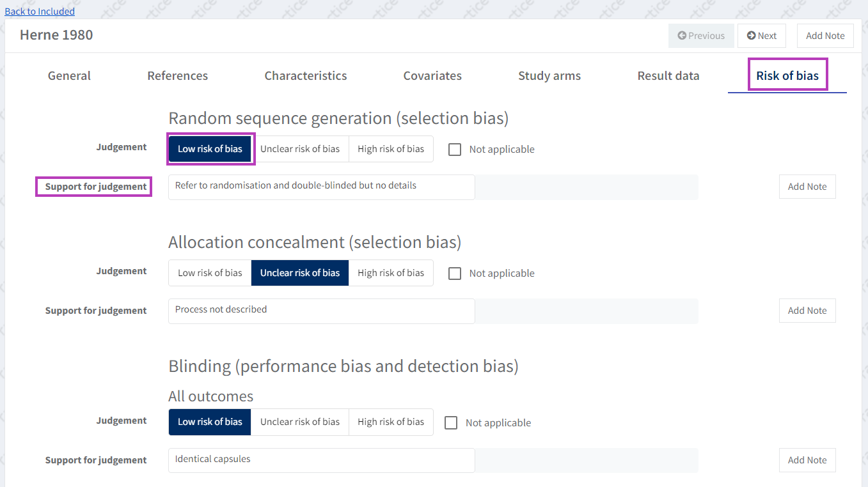
Task: Select High risk of bias for Allocation concealment
Action: pos(390,273)
